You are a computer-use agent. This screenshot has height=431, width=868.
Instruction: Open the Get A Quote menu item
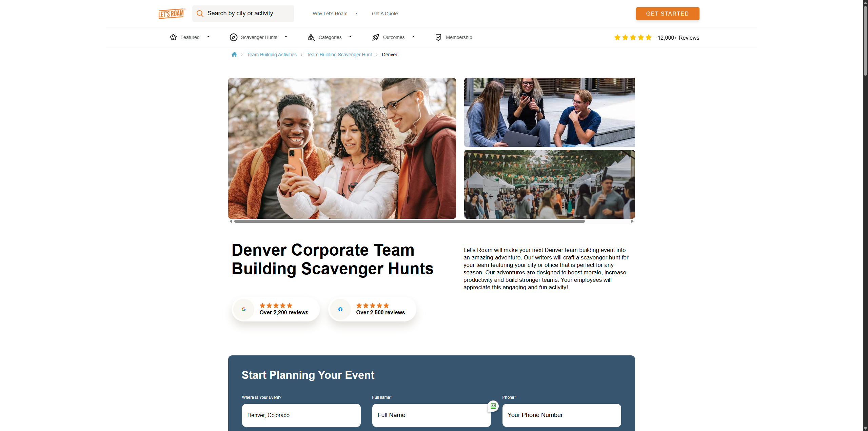[385, 14]
